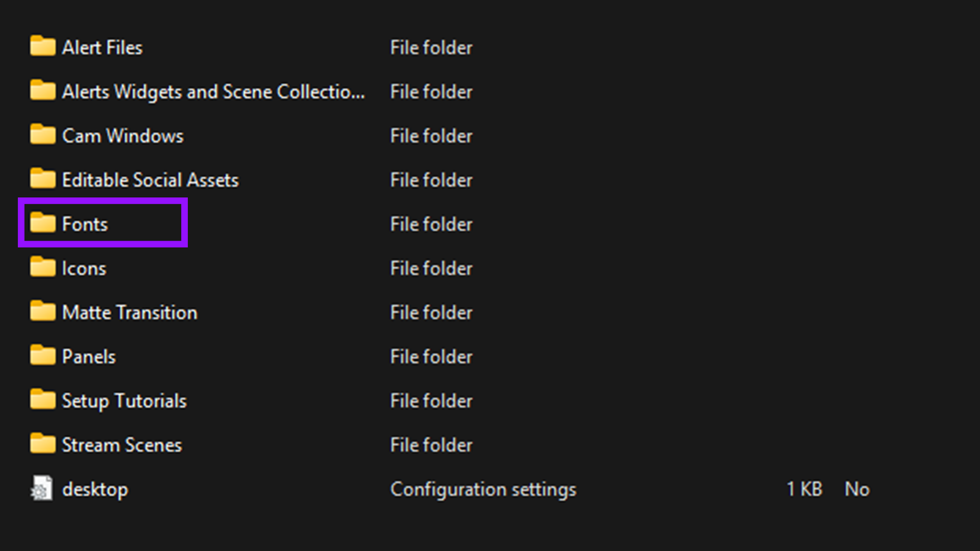
Task: Click the Alert Files folder icon
Action: (42, 47)
